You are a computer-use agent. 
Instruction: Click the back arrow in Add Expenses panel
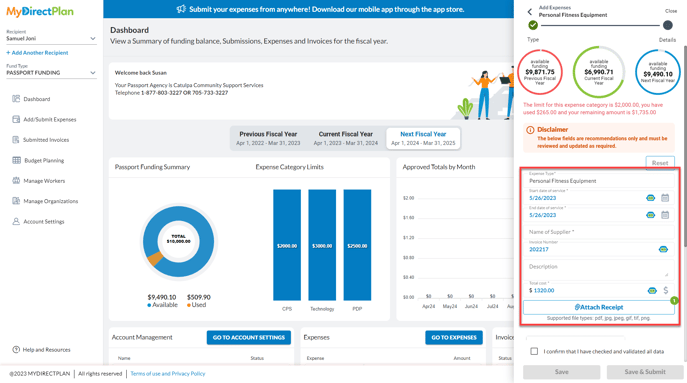[530, 12]
